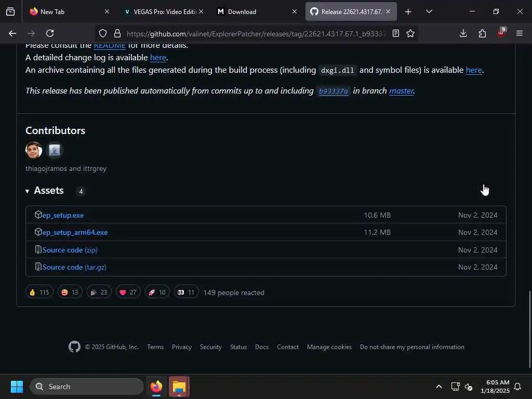Screen dimensions: 532x399
Task: Open uBlock Origin extension icon
Action: tap(501, 33)
